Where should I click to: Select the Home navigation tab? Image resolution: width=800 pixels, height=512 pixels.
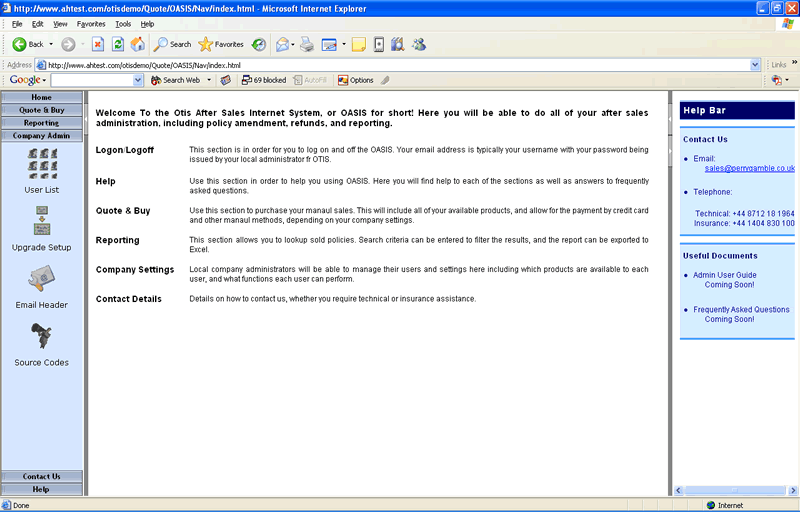click(41, 97)
